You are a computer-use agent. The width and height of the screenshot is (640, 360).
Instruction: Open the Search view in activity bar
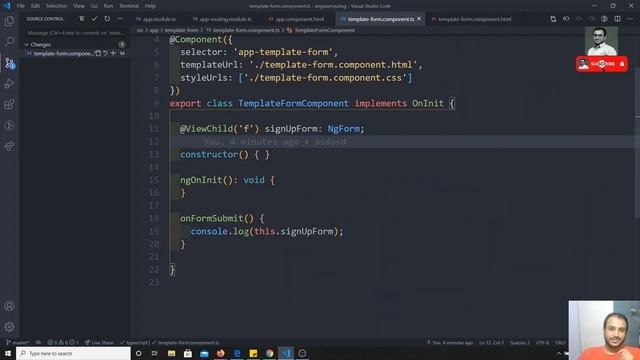click(x=9, y=42)
